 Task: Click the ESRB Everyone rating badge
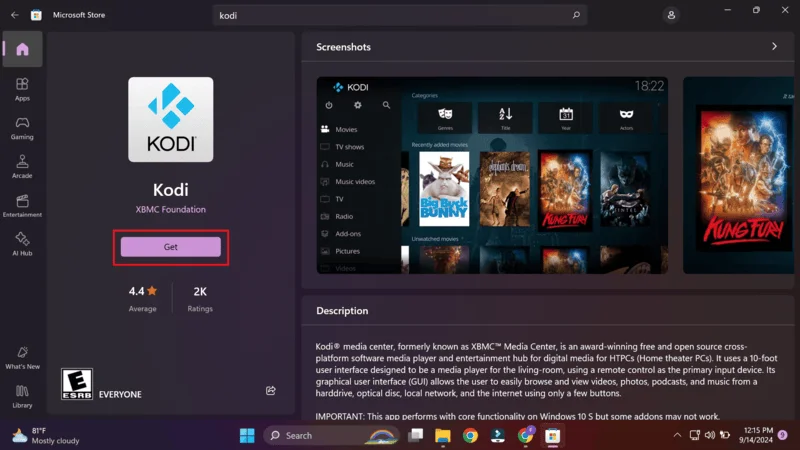[77, 384]
